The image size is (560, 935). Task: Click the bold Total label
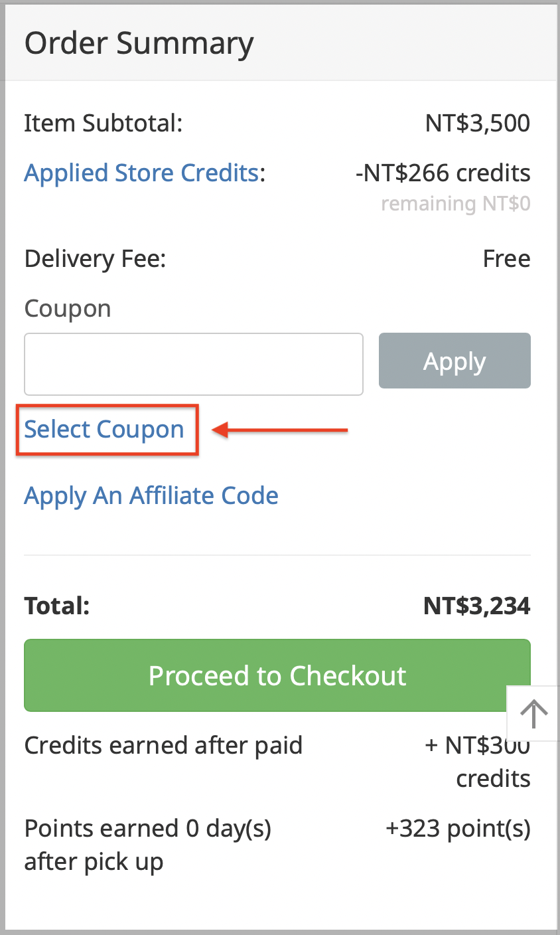pos(57,606)
